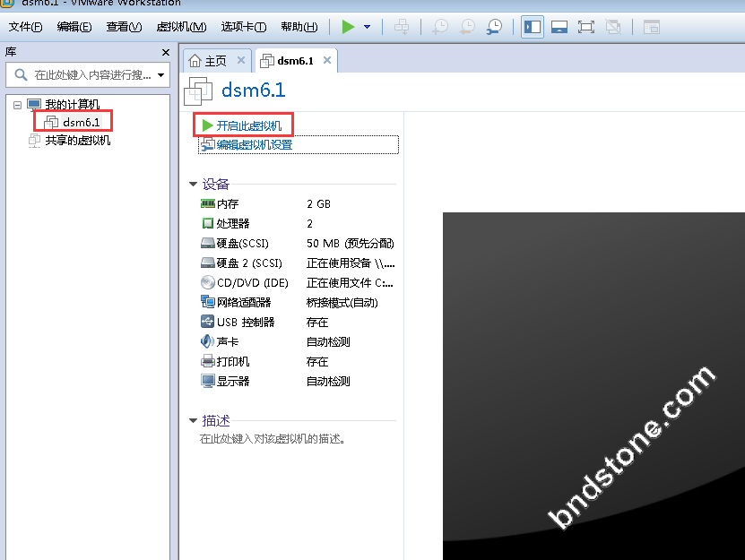Image resolution: width=745 pixels, height=560 pixels.
Task: Click the send Ctrl+Alt+Del toolbar icon
Action: (402, 27)
